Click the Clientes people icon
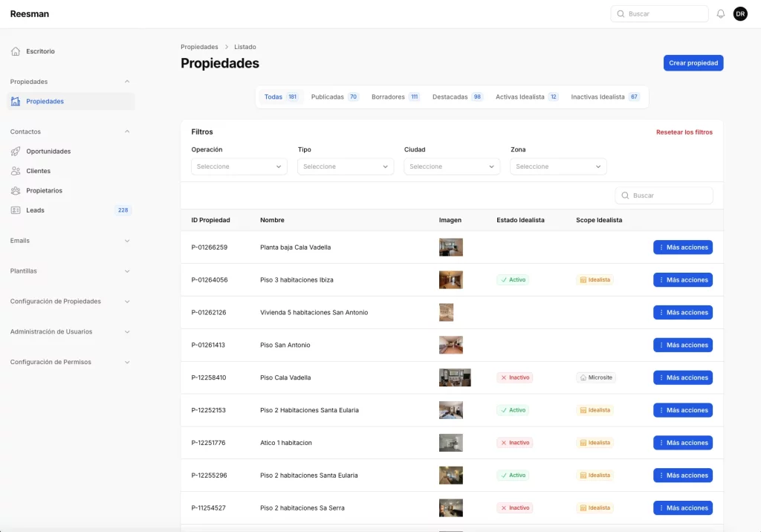This screenshot has width=761, height=532. [16, 171]
